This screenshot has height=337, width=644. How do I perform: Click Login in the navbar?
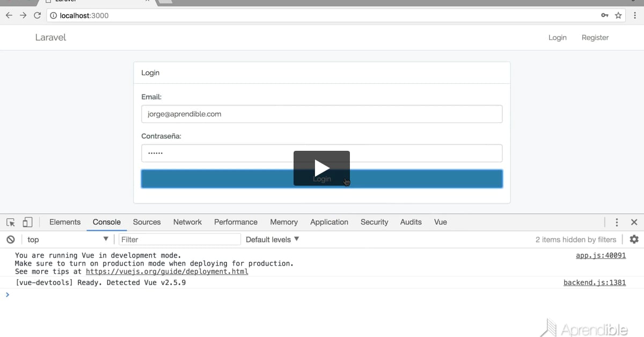click(x=558, y=38)
